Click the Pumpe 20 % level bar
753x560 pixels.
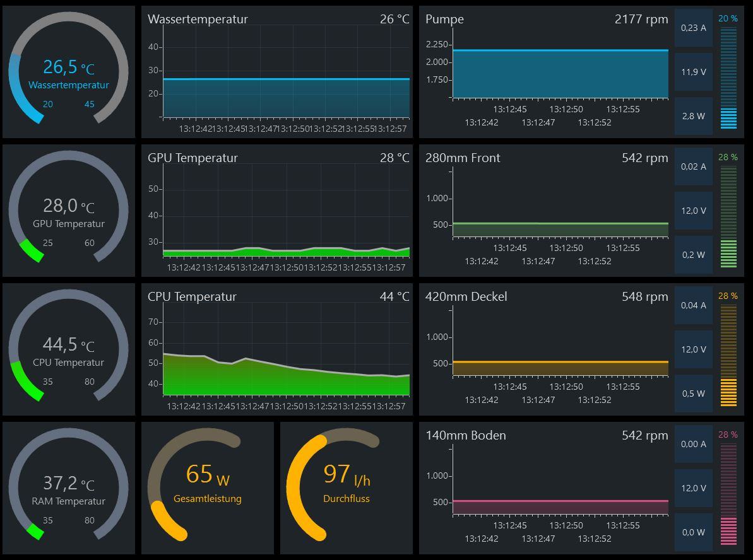click(x=728, y=78)
